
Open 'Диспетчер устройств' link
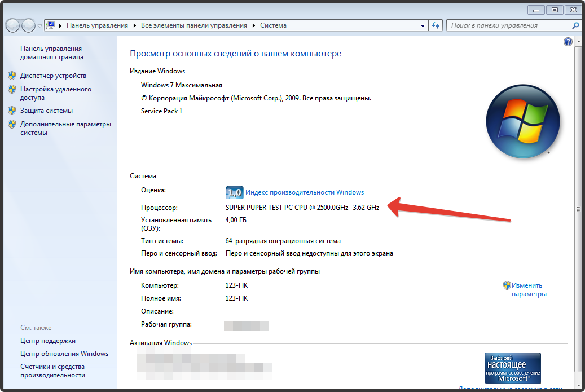coord(53,76)
